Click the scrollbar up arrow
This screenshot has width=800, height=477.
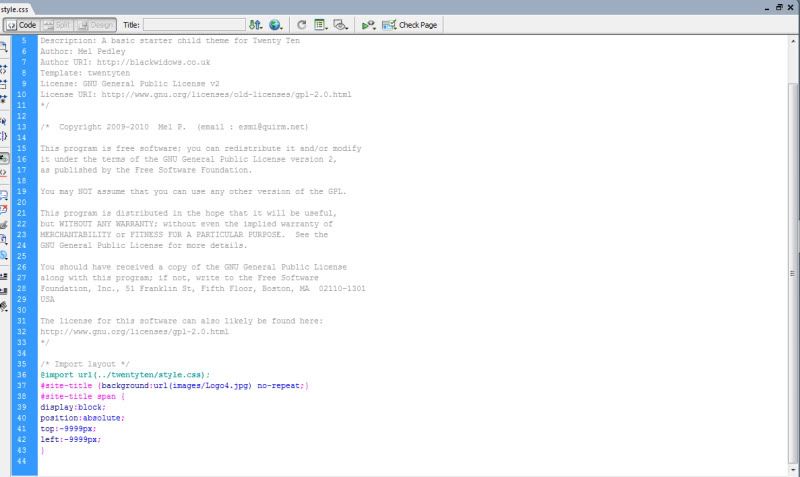click(x=794, y=43)
